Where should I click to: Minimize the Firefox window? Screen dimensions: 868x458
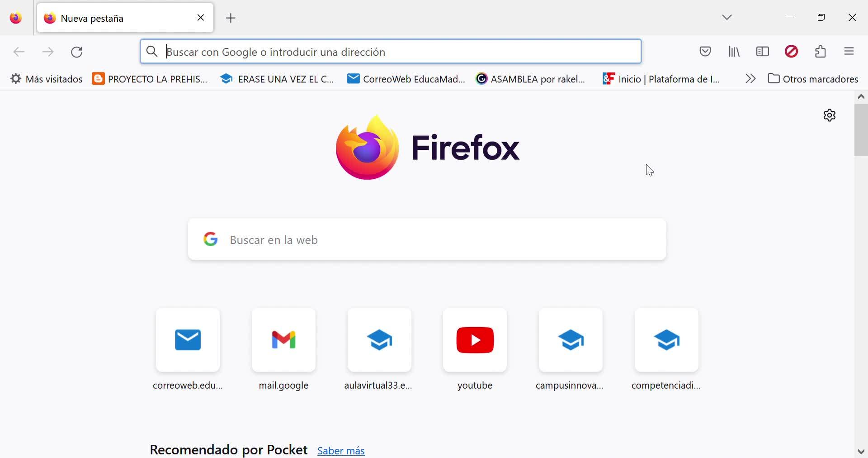pos(790,18)
